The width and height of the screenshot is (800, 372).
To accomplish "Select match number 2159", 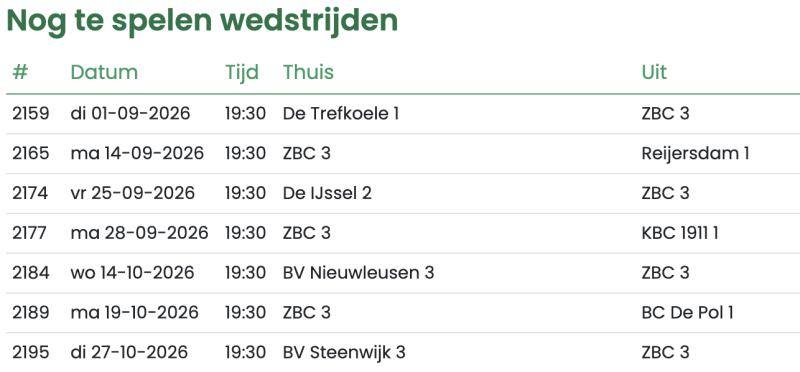I will [31, 113].
